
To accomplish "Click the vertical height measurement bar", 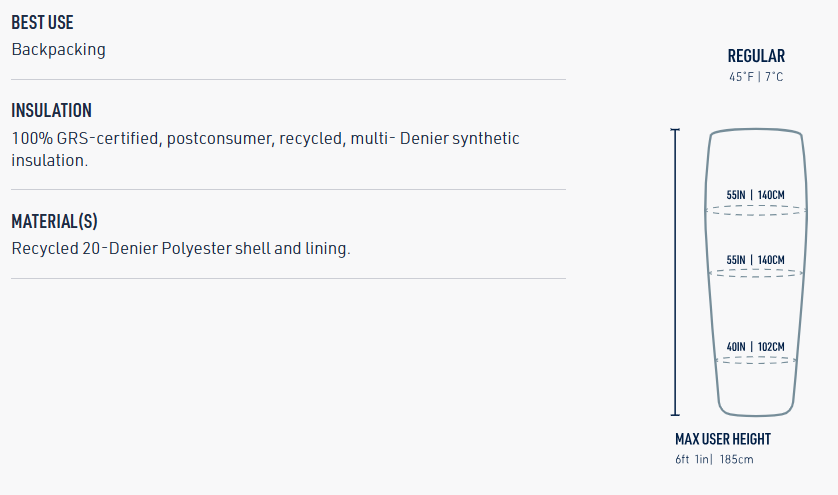I will coord(675,272).
